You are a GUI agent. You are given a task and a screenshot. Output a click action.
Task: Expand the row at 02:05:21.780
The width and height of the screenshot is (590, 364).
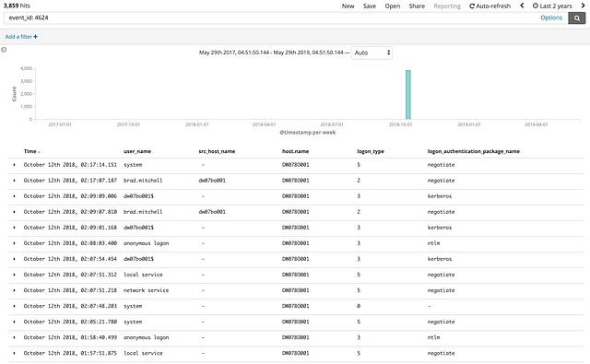[15, 322]
